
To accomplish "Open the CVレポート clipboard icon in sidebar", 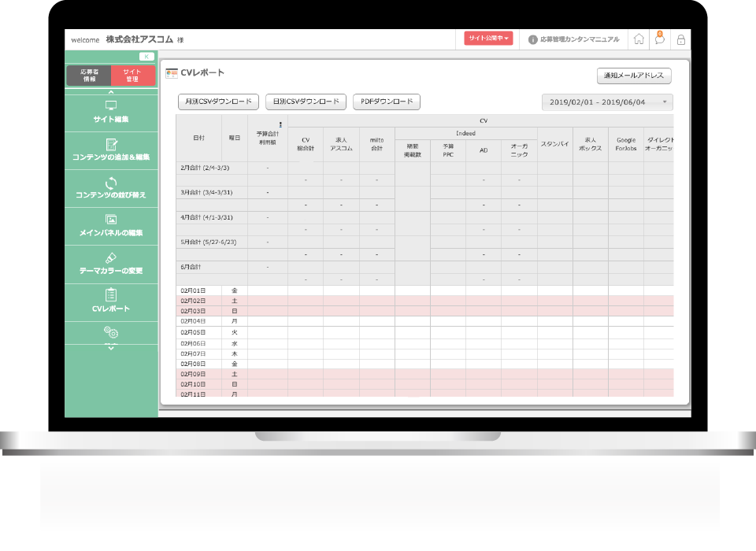I will [110, 295].
